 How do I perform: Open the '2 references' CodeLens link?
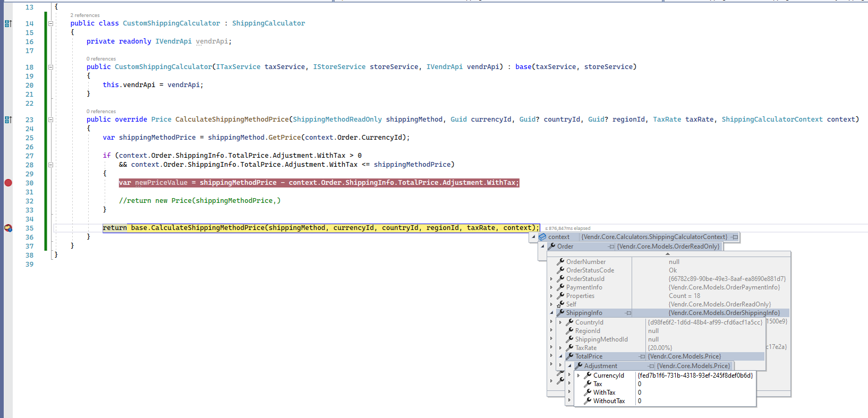point(85,15)
